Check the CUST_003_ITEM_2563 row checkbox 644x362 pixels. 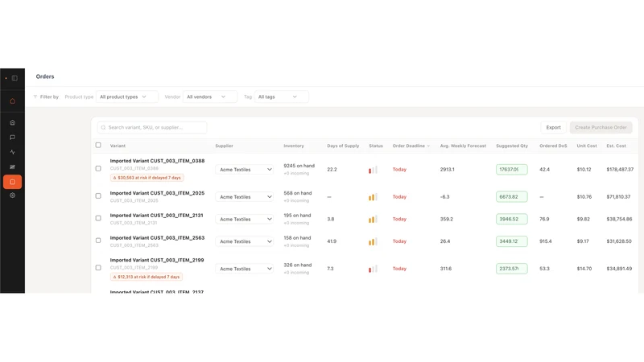(x=98, y=240)
